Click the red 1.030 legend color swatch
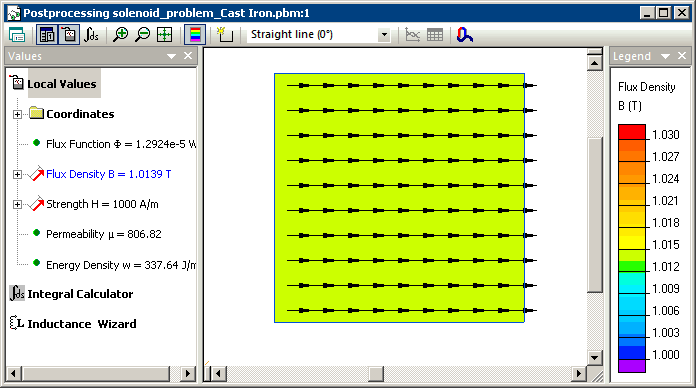The width and height of the screenshot is (696, 388). [x=632, y=132]
